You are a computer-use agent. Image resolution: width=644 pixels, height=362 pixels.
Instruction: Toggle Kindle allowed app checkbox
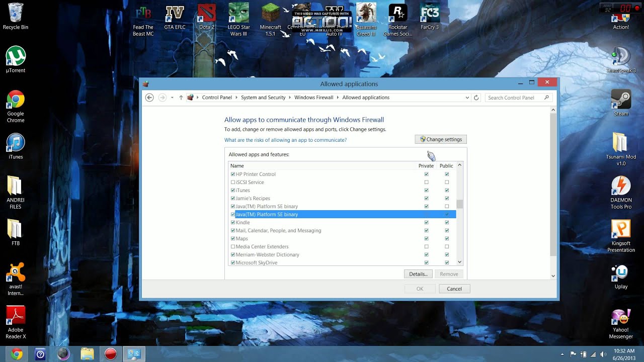(233, 222)
